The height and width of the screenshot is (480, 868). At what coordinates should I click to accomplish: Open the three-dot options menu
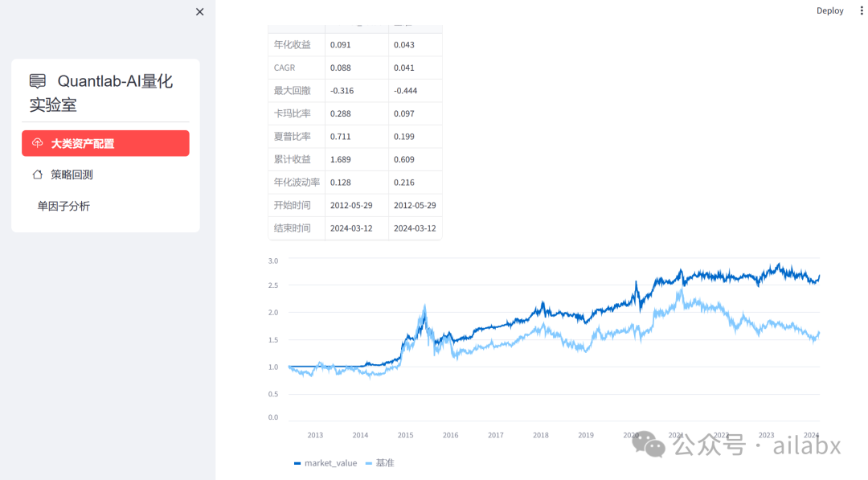click(862, 10)
